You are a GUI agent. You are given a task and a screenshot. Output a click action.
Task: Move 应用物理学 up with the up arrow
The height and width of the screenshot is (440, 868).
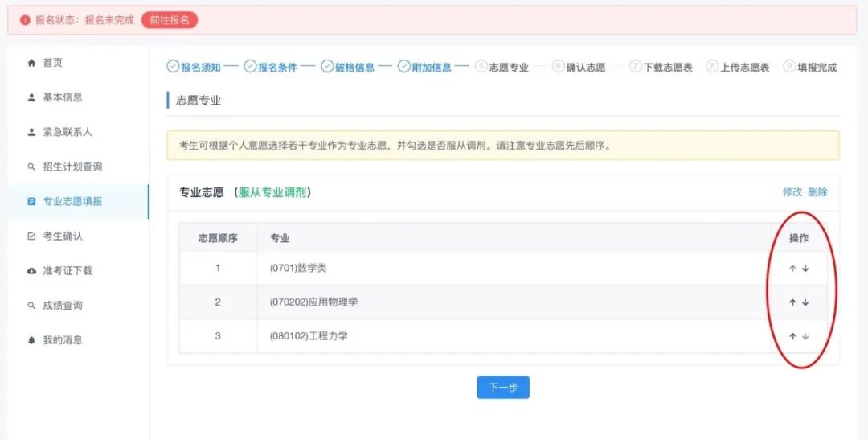pos(792,302)
